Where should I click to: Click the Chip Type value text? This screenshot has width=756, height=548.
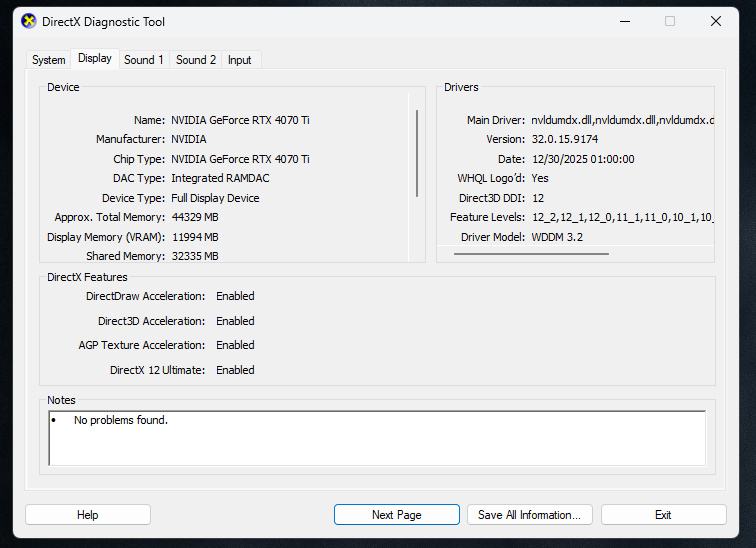point(240,159)
